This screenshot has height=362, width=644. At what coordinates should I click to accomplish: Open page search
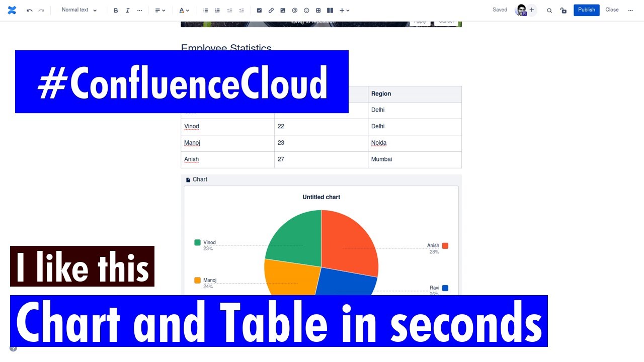click(549, 10)
